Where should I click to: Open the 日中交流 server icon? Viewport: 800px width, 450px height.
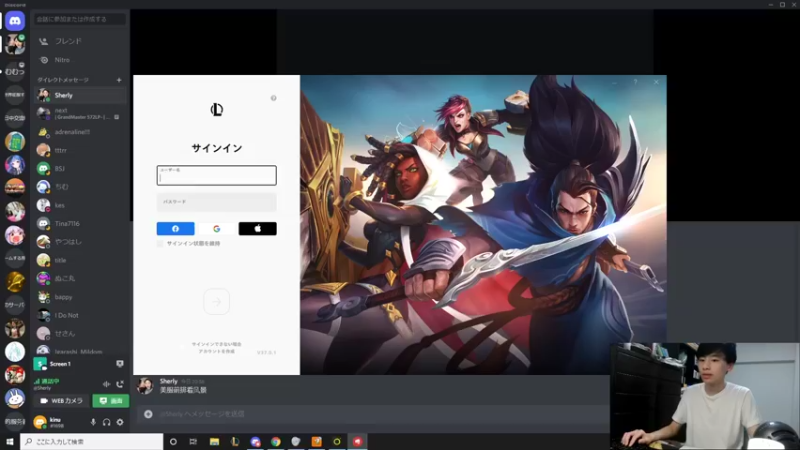15,118
